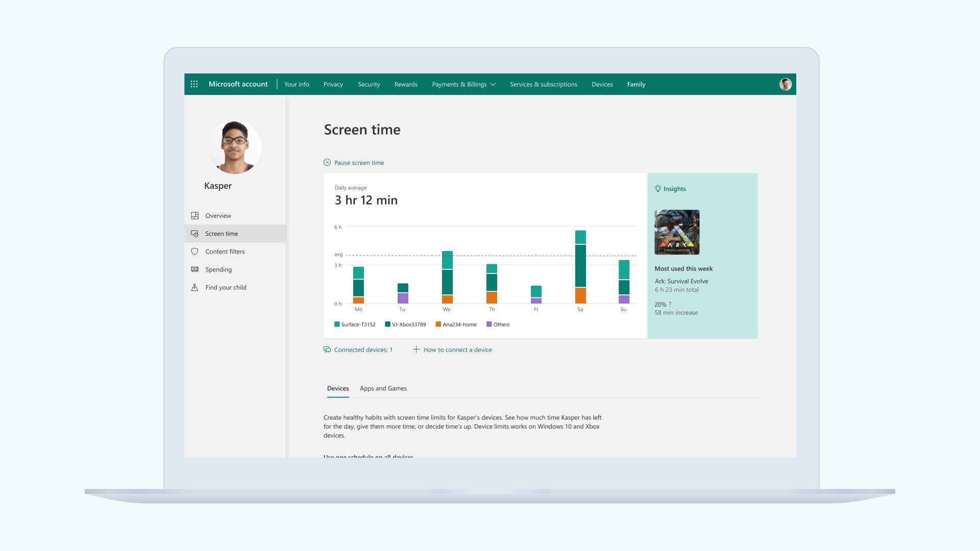This screenshot has height=551, width=980.
Task: Switch to Apps and Games tab
Action: click(x=383, y=388)
